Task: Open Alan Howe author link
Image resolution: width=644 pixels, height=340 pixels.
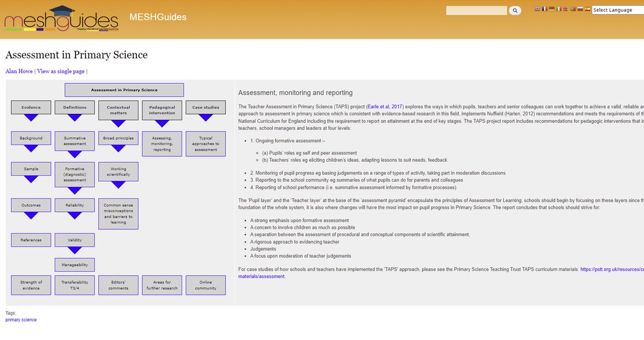Action: [19, 71]
